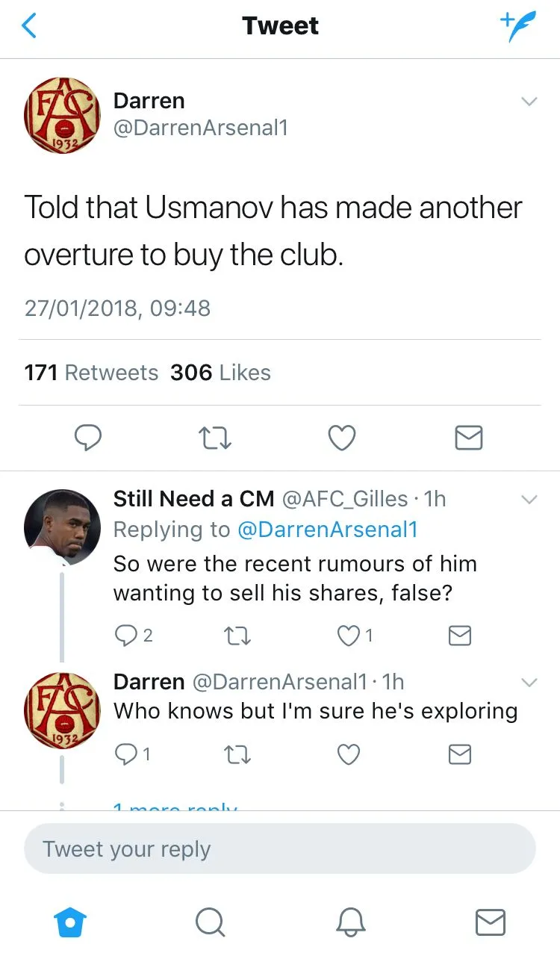View the 171 Retweets list
Image resolution: width=560 pixels, height=959 pixels.
point(91,373)
